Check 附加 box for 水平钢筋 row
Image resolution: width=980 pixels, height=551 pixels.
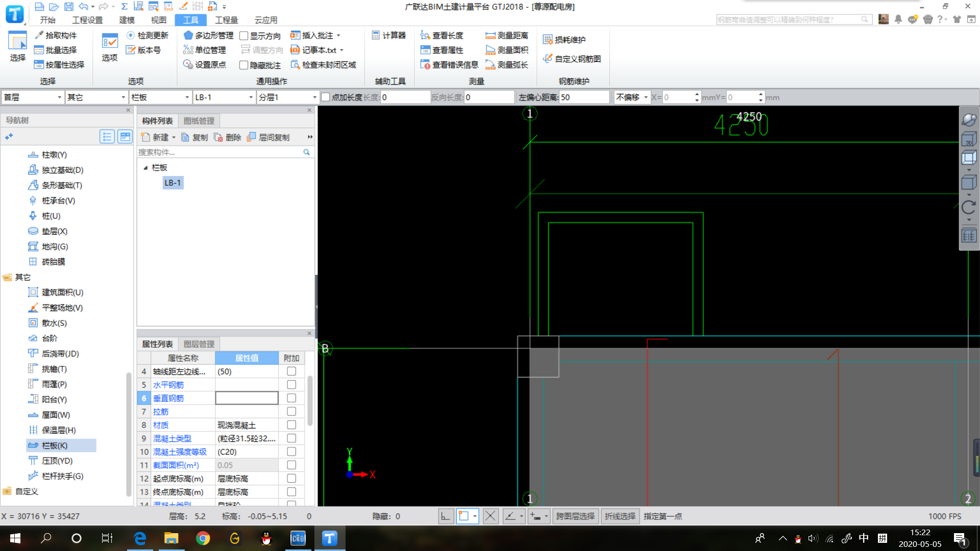(x=291, y=385)
